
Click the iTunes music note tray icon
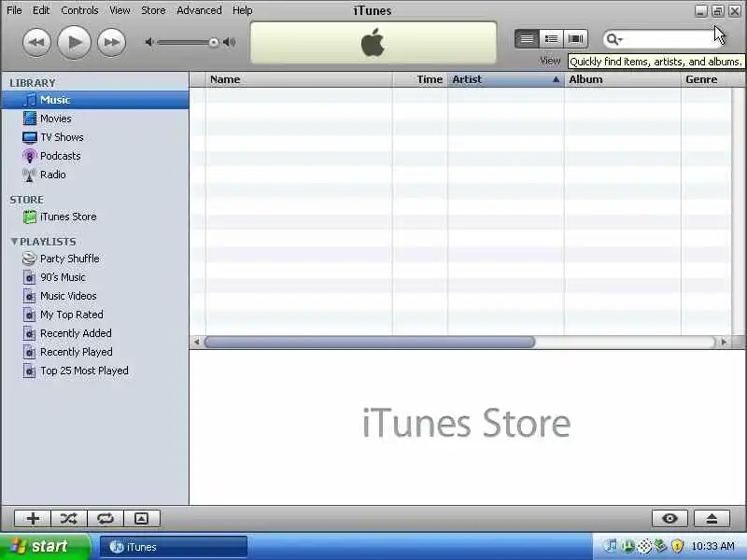coord(611,546)
